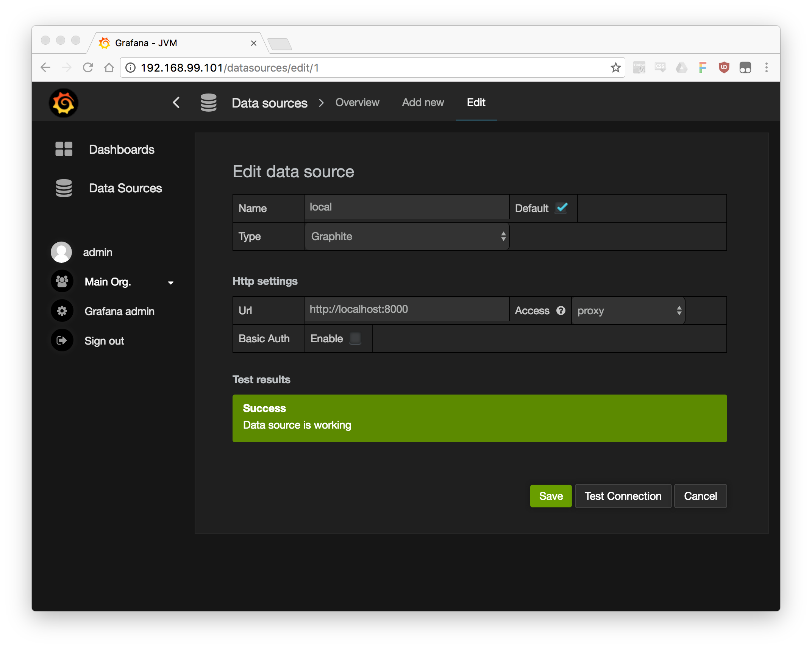812x649 pixels.
Task: Click the 'Http settings' section label
Action: click(x=265, y=281)
